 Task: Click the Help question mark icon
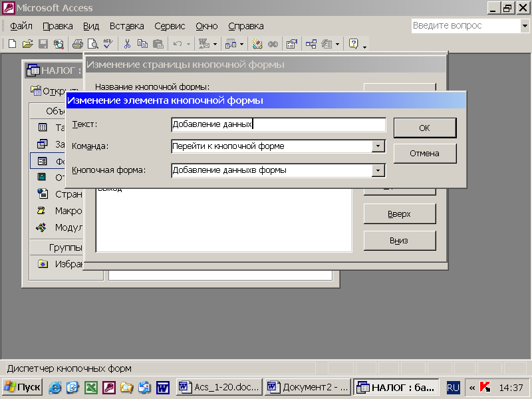[x=354, y=44]
